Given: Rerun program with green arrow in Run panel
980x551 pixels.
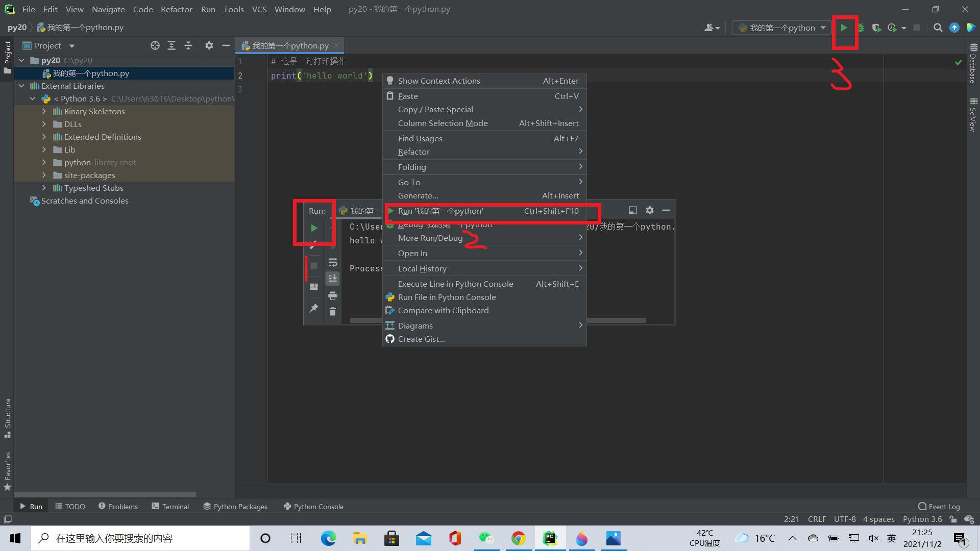Looking at the screenshot, I should point(314,228).
